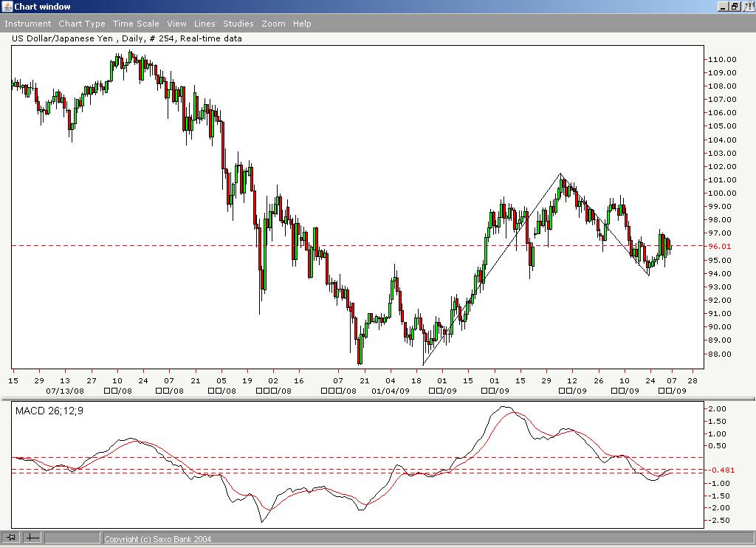The height and width of the screenshot is (548, 756).
Task: Minimize the Chart window
Action: pos(724,6)
